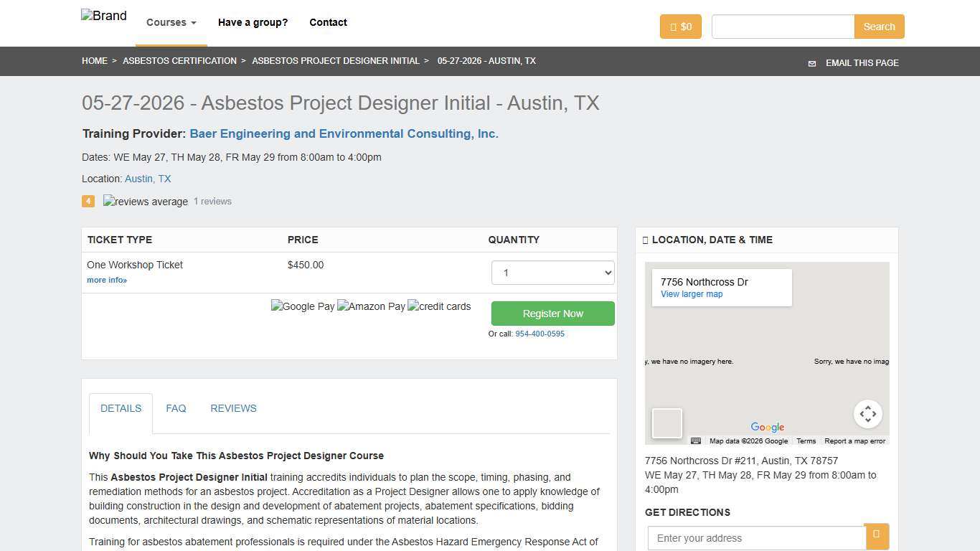The height and width of the screenshot is (551, 980).
Task: Click the email envelope icon near Email This Page
Action: [811, 63]
